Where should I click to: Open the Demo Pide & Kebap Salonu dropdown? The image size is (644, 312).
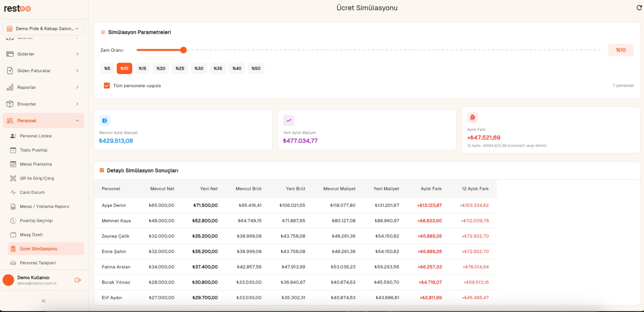click(44, 28)
